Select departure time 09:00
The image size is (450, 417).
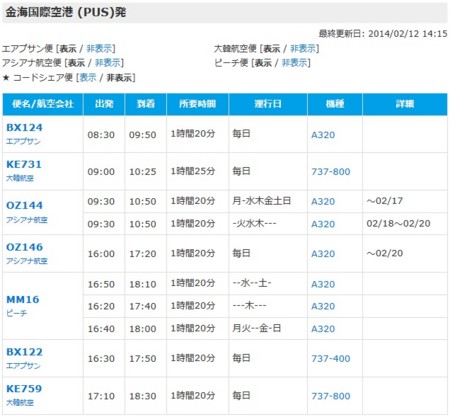coord(101,172)
